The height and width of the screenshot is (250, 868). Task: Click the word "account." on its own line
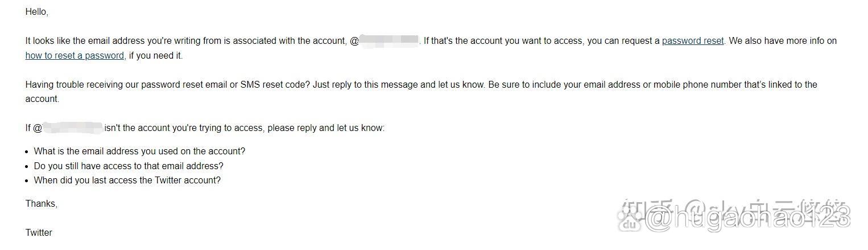(x=42, y=99)
